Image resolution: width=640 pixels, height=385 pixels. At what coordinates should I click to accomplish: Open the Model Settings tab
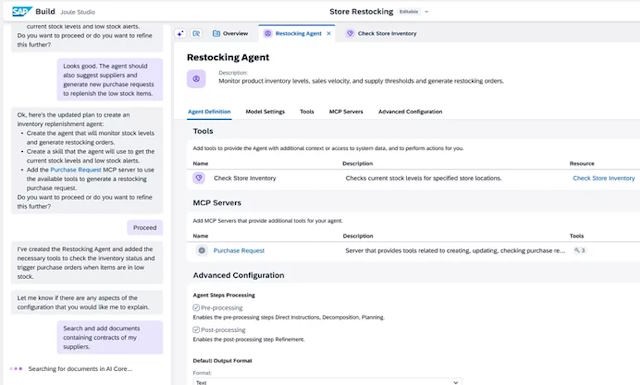point(265,111)
